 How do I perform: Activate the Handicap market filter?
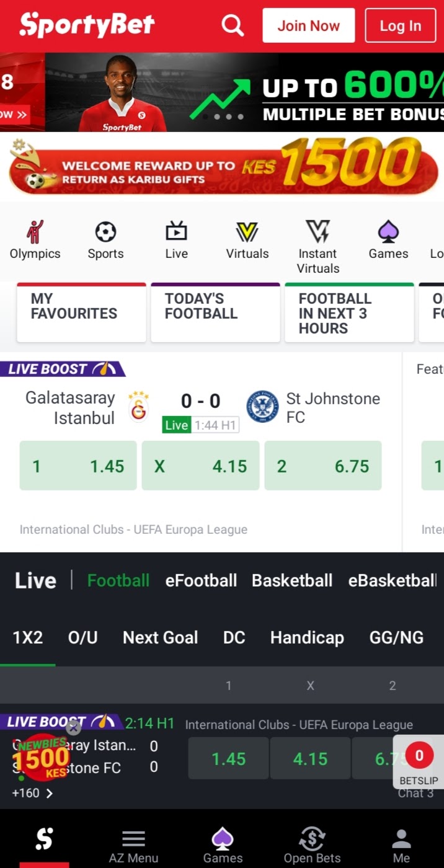click(307, 637)
